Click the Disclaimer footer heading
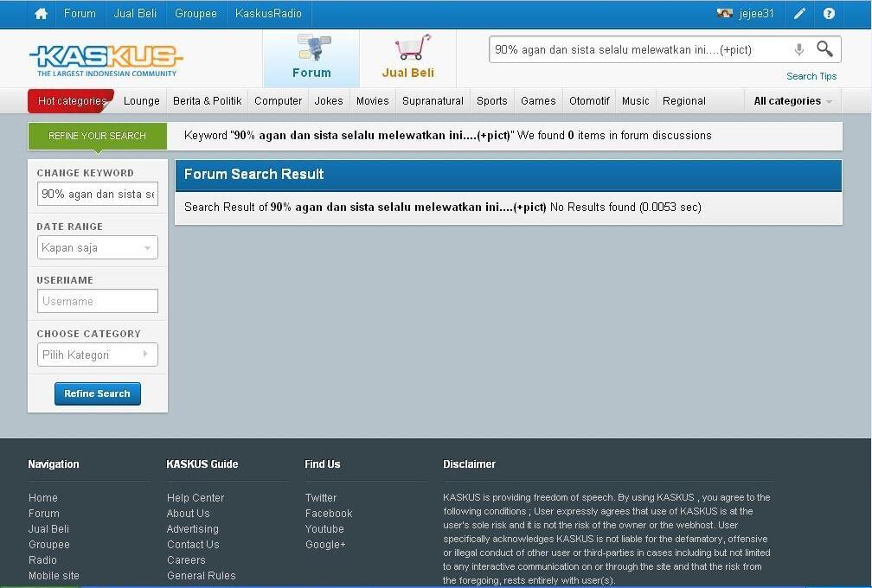Image resolution: width=872 pixels, height=588 pixels. click(469, 464)
